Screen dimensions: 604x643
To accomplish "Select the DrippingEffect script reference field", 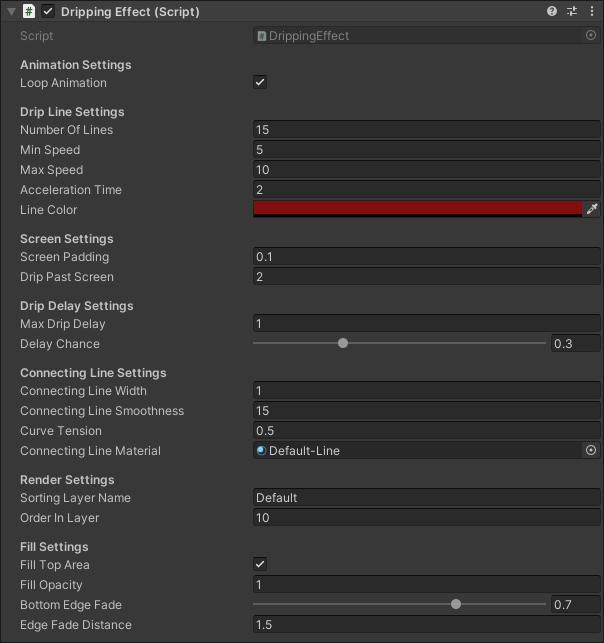I will (x=418, y=36).
